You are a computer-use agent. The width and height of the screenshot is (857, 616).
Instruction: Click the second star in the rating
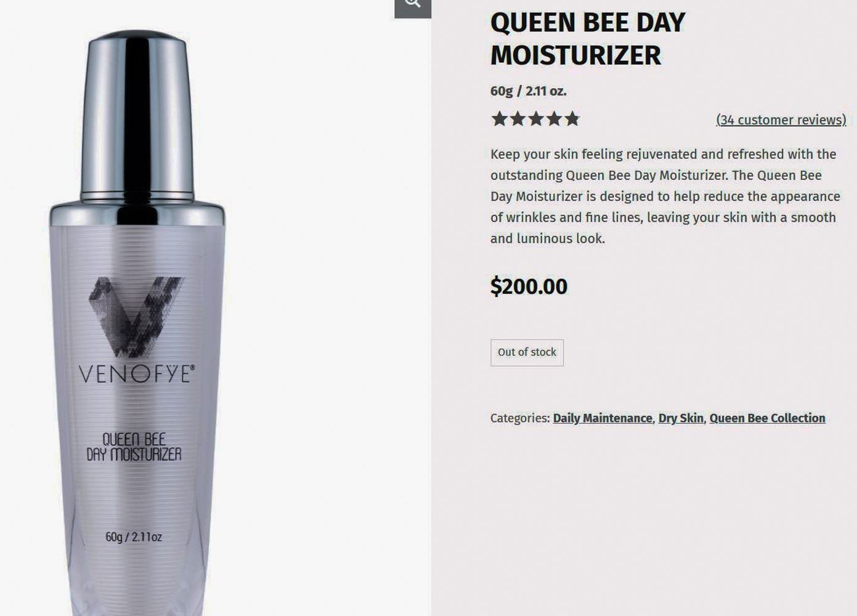click(x=518, y=119)
